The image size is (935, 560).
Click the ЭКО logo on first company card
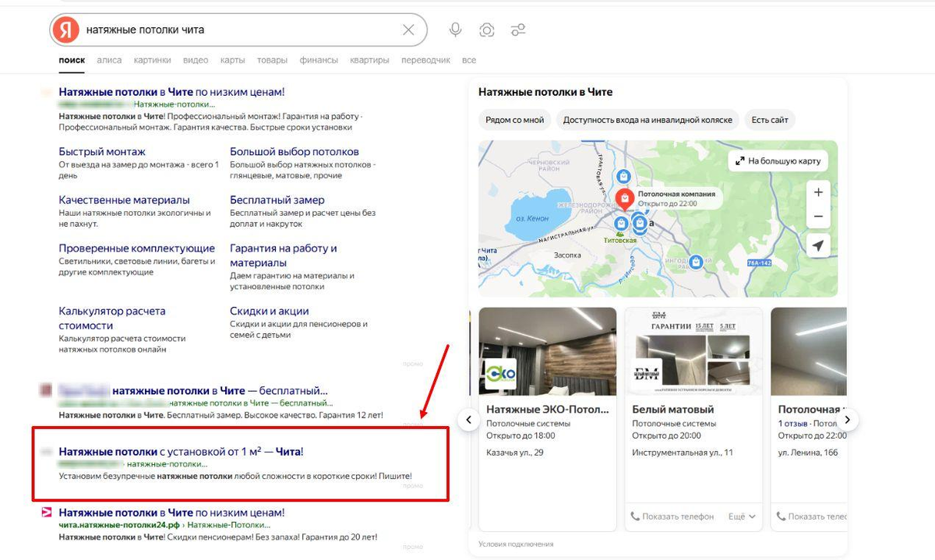pyautogui.click(x=500, y=374)
